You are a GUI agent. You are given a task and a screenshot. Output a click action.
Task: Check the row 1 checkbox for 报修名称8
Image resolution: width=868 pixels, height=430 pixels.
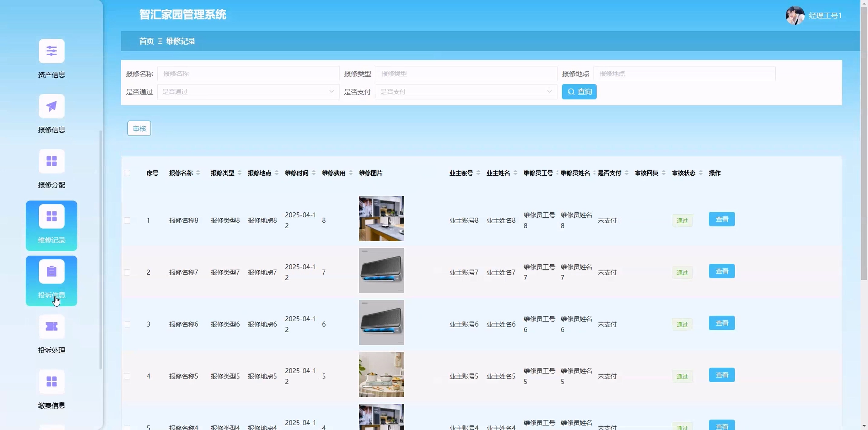pyautogui.click(x=127, y=220)
